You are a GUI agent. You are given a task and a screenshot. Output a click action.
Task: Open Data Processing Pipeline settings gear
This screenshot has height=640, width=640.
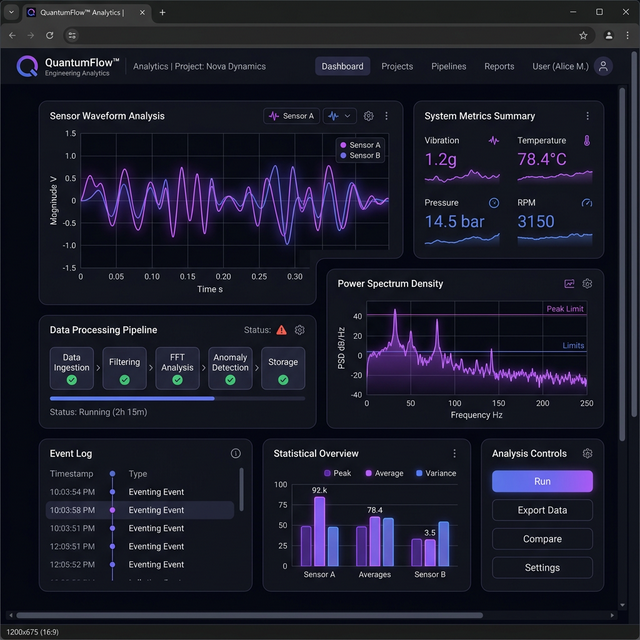coord(300,330)
